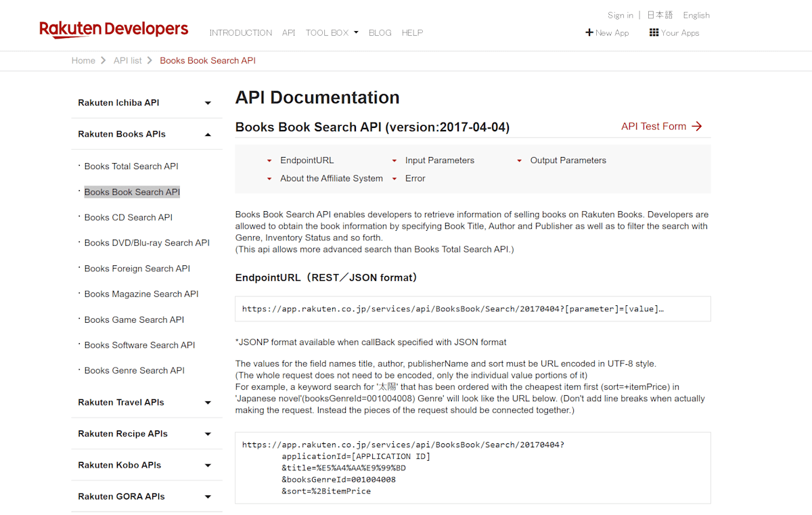Click the endpoint URL code box
Viewport: 812px width, 515px height.
pos(473,309)
